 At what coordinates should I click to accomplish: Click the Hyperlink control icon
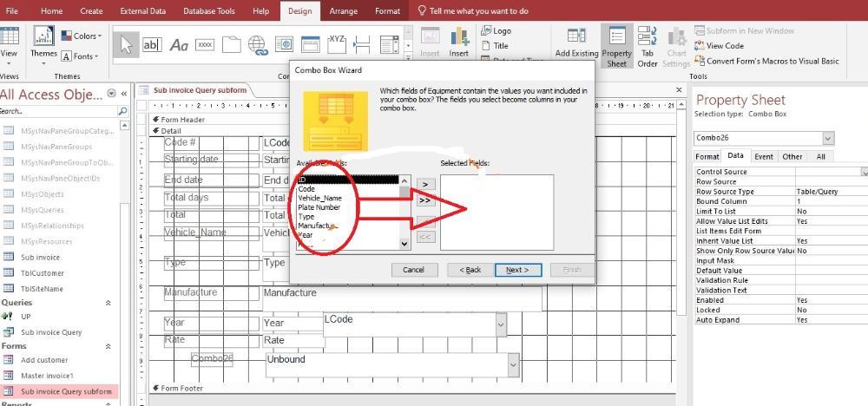[258, 44]
